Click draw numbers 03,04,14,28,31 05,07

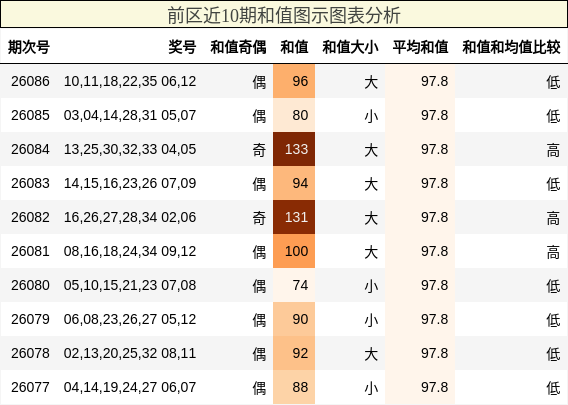[130, 115]
